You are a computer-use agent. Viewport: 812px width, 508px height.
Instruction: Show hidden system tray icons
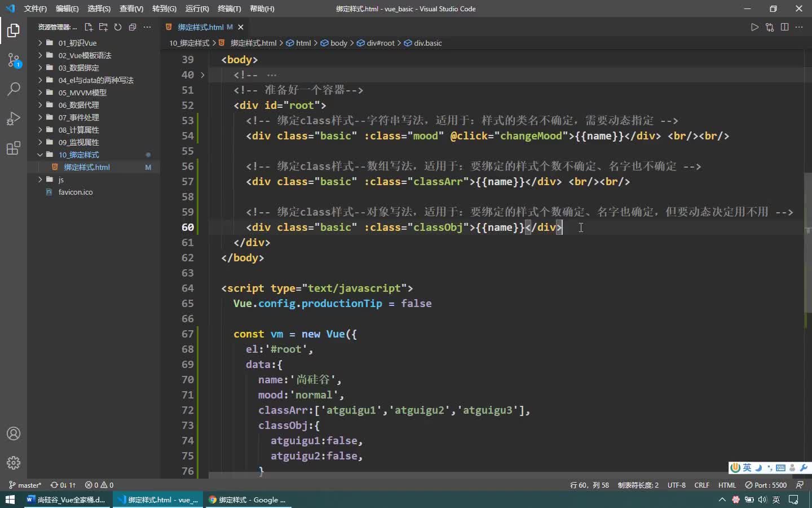click(722, 500)
